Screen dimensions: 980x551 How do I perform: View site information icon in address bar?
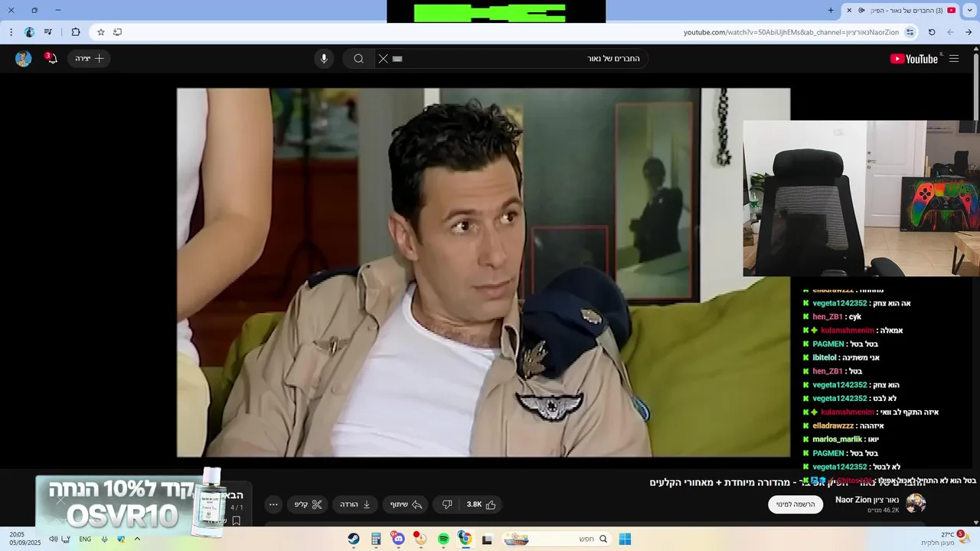[x=910, y=32]
